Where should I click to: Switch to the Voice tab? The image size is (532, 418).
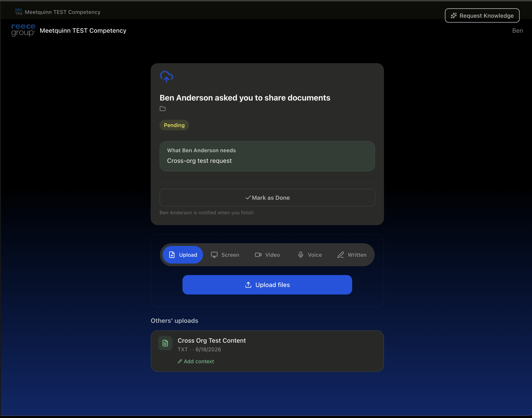coord(310,255)
